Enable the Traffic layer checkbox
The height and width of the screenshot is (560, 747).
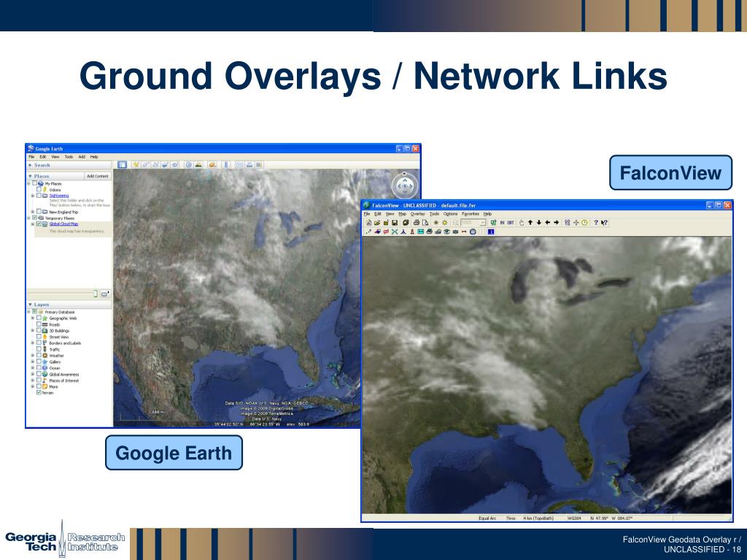point(39,349)
